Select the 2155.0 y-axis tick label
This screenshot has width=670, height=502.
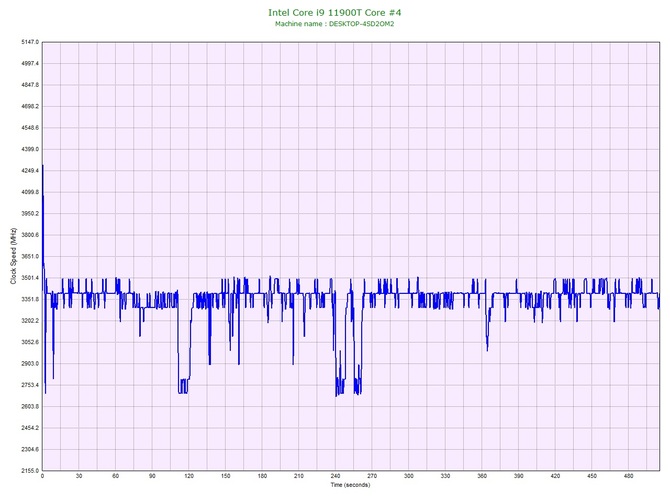(x=30, y=471)
